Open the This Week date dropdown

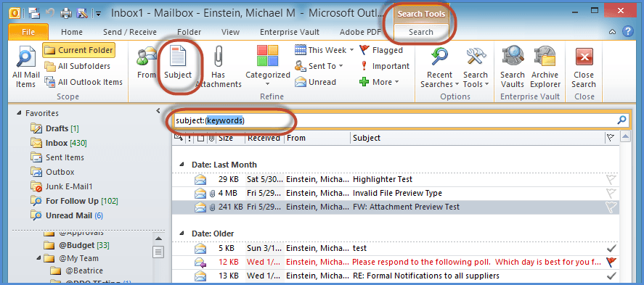click(x=325, y=51)
